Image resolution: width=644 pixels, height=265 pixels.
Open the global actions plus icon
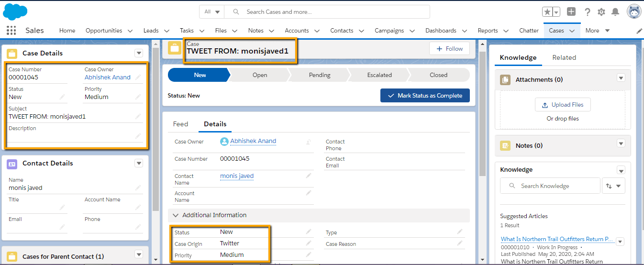(571, 11)
